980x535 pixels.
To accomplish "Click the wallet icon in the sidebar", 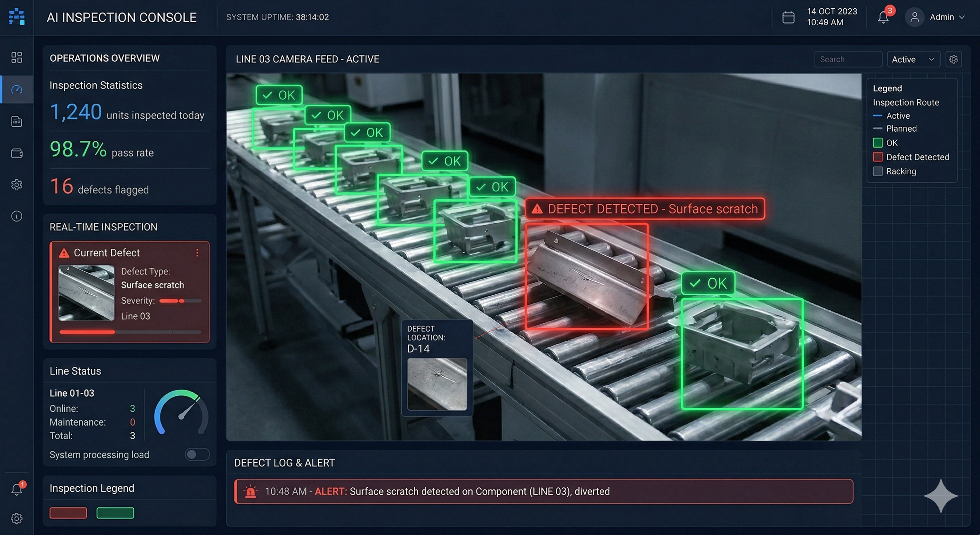I will (17, 153).
